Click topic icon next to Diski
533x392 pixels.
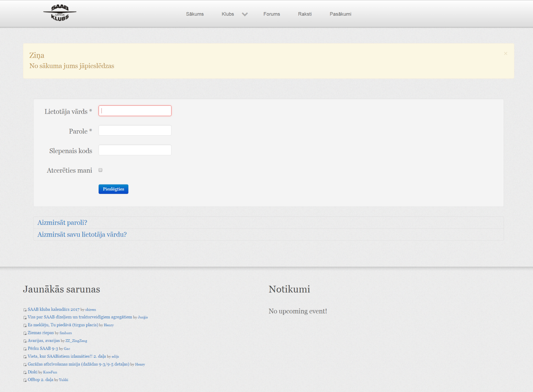pyautogui.click(x=25, y=372)
